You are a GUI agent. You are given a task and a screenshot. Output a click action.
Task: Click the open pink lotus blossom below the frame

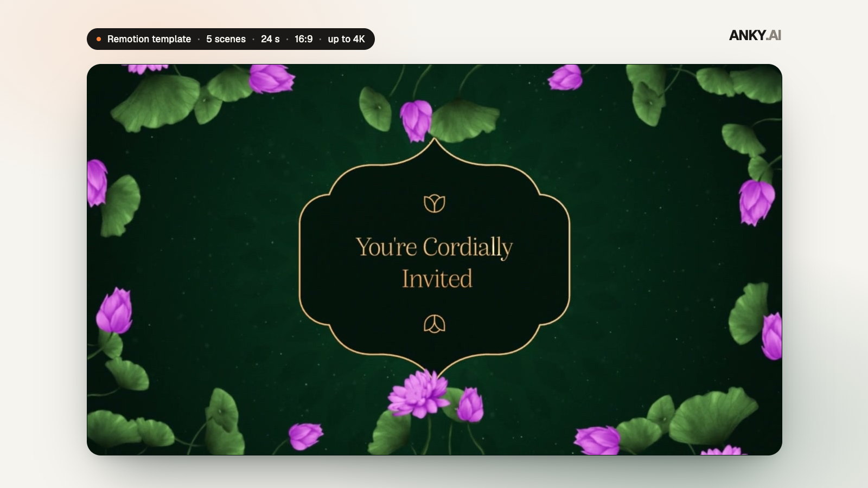[x=418, y=394]
